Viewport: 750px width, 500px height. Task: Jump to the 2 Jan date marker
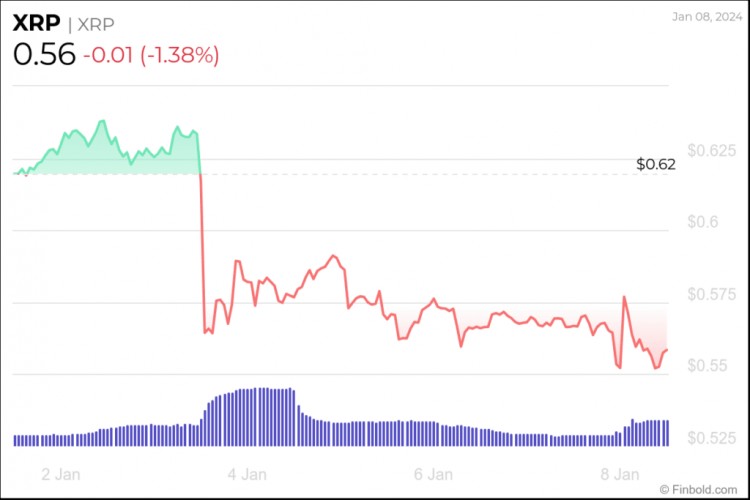56,473
